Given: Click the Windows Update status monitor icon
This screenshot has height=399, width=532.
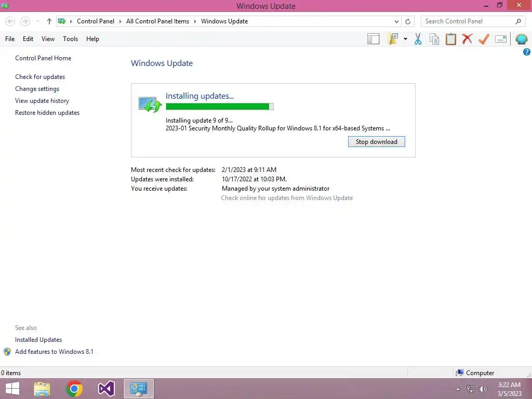Looking at the screenshot, I should 150,104.
